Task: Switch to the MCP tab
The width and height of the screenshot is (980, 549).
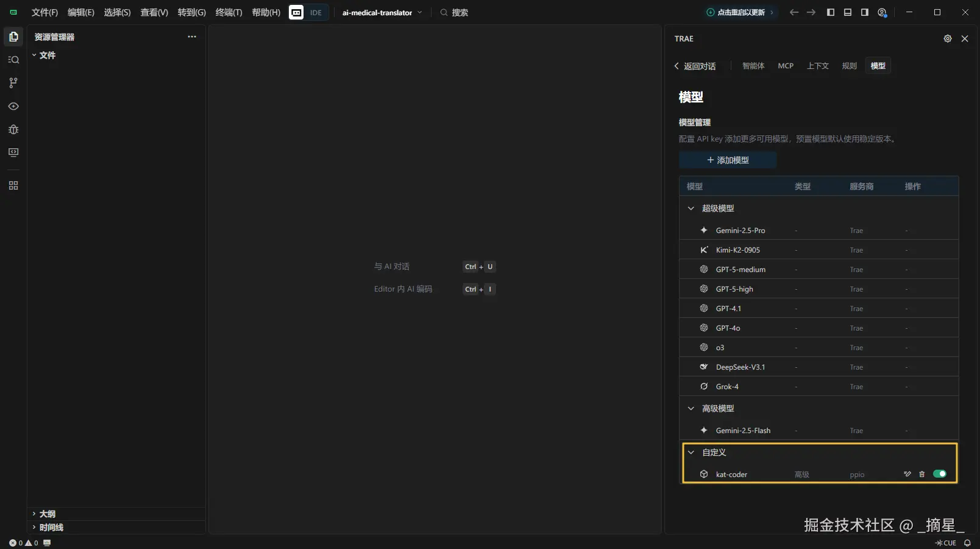Action: [x=786, y=66]
